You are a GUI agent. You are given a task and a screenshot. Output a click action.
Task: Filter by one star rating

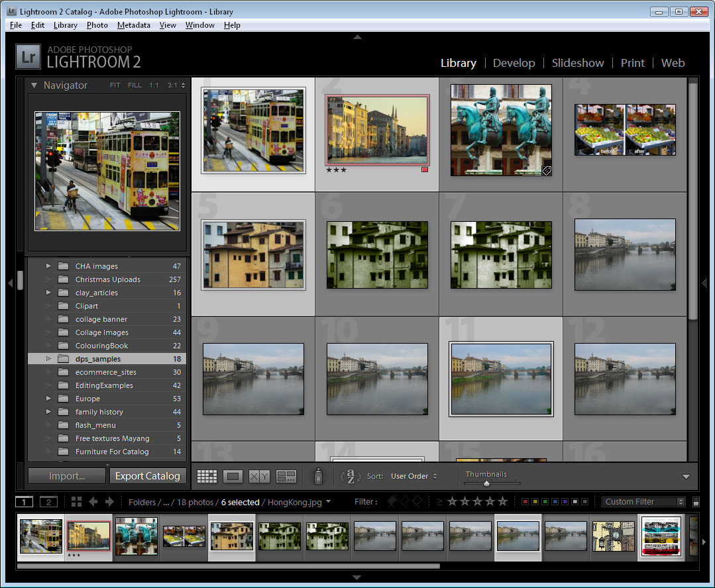[x=452, y=501]
